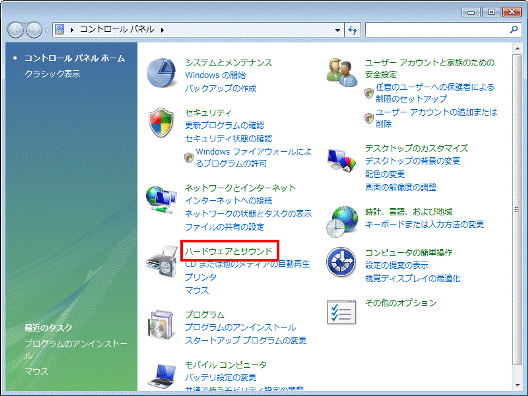Open the Clock, Language, Region globe icon

pyautogui.click(x=342, y=222)
